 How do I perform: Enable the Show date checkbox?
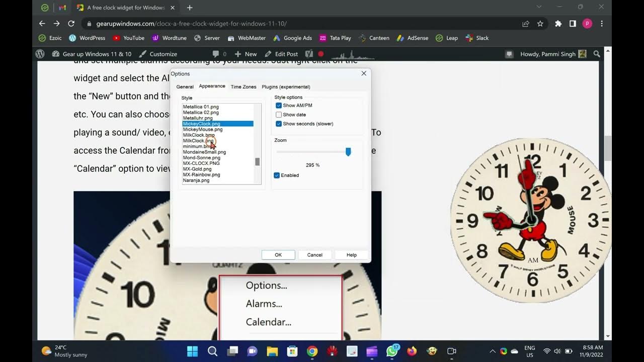tap(279, 115)
